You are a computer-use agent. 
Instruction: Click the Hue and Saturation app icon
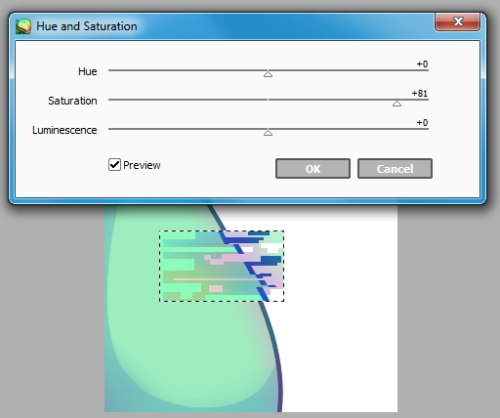coord(23,26)
